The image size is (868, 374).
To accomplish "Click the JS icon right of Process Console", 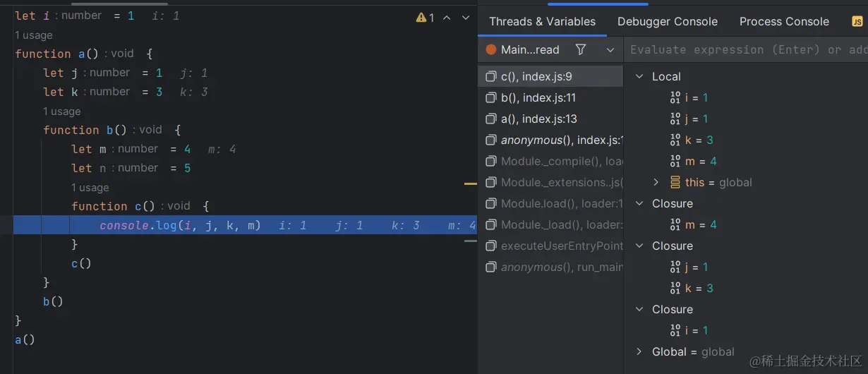I will [857, 22].
